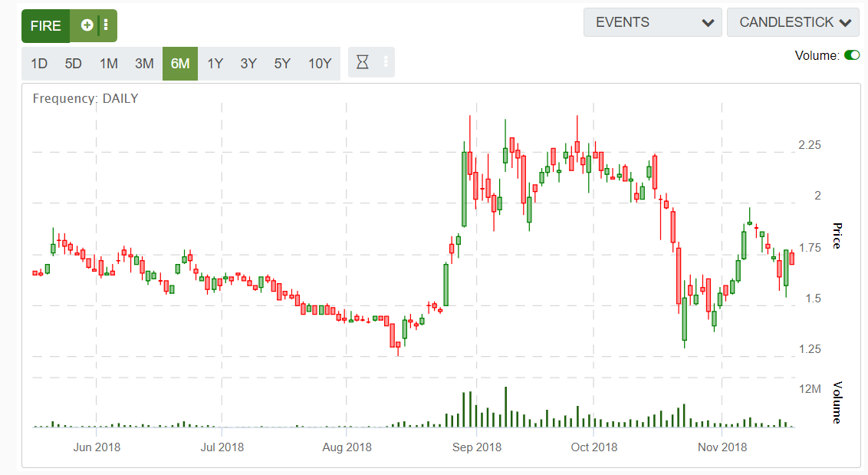The width and height of the screenshot is (868, 475).
Task: Click the active 6M range tab
Action: pos(180,64)
